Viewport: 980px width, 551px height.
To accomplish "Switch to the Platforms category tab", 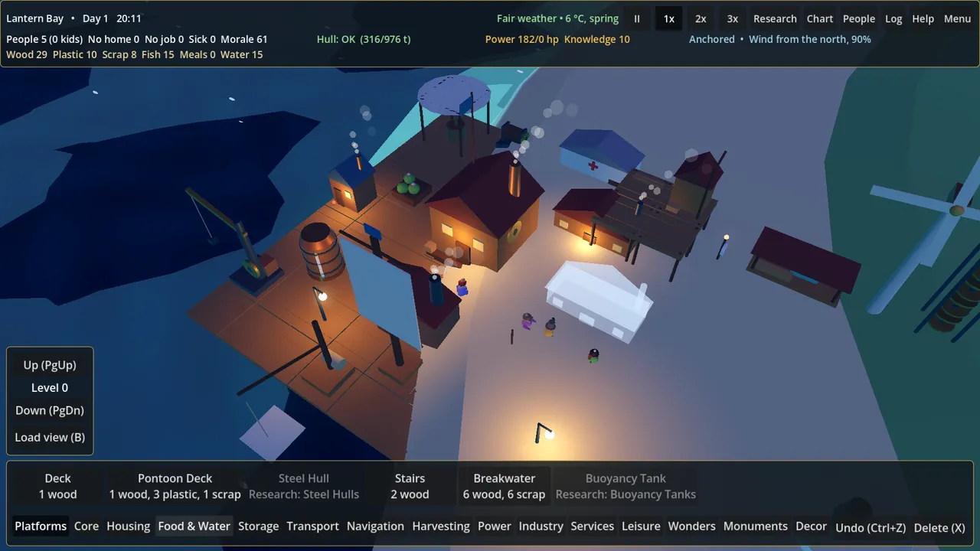I will pyautogui.click(x=41, y=526).
